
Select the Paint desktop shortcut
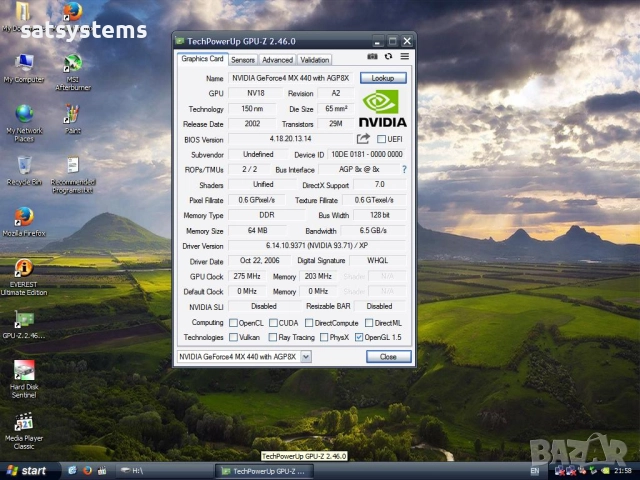pyautogui.click(x=73, y=119)
